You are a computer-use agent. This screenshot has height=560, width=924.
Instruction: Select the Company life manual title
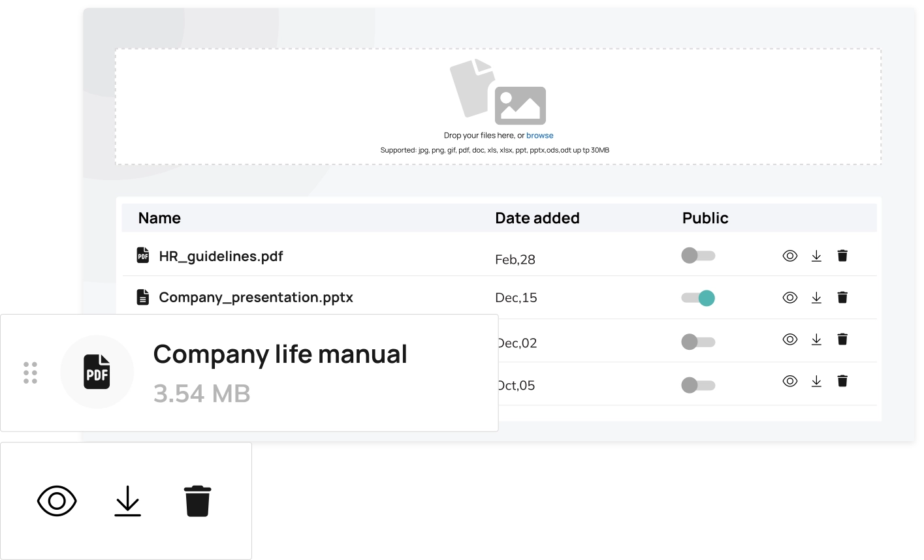[279, 355]
